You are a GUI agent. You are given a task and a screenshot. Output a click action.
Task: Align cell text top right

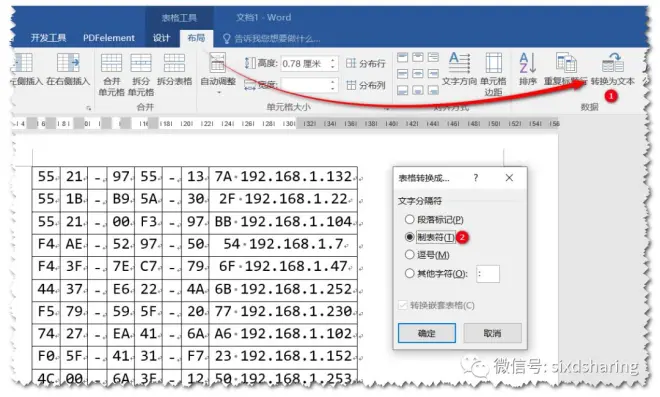click(433, 57)
